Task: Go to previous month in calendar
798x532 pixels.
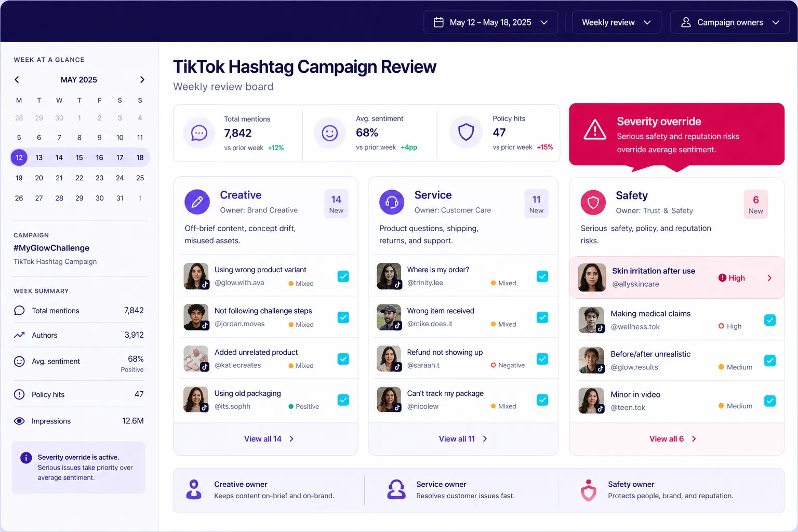Action: (17, 79)
